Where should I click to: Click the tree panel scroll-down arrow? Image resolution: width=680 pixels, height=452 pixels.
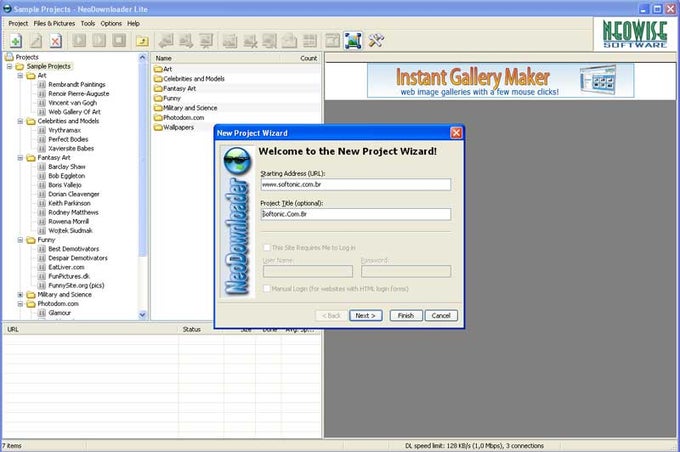click(142, 315)
